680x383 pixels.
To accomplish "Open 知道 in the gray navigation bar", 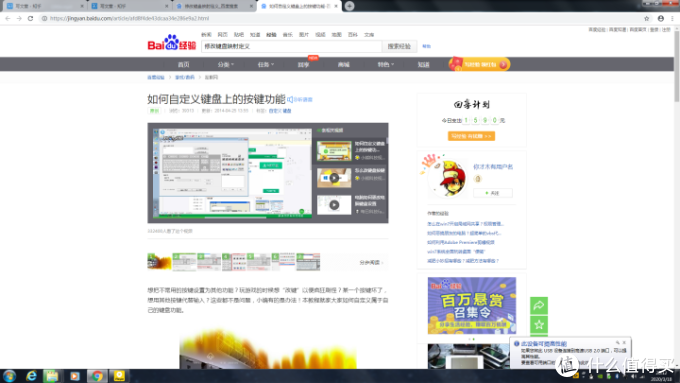I will point(423,65).
